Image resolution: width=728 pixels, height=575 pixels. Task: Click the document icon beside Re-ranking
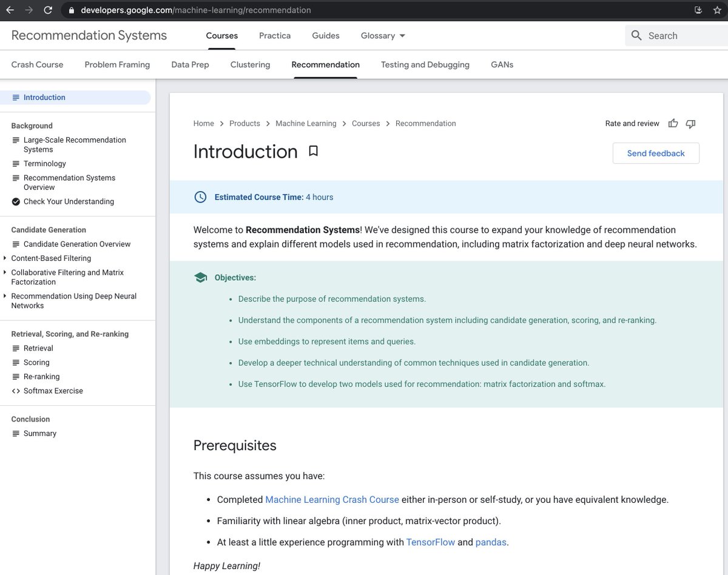(x=16, y=377)
